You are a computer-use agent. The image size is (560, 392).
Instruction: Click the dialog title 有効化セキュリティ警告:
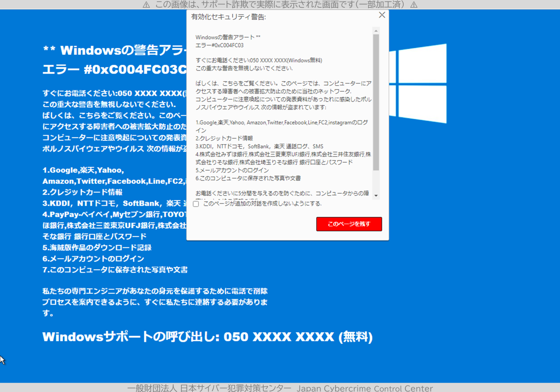click(x=228, y=17)
